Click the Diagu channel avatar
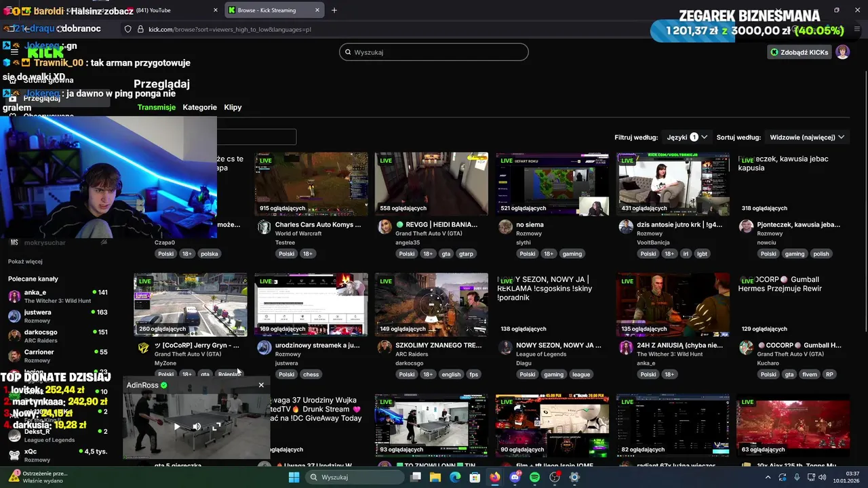The width and height of the screenshot is (868, 488). tap(505, 348)
